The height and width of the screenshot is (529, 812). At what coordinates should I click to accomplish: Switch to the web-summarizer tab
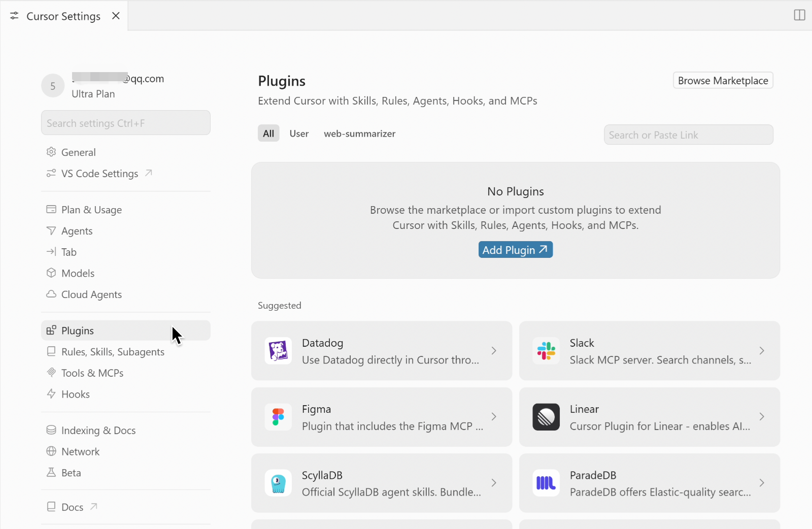359,134
